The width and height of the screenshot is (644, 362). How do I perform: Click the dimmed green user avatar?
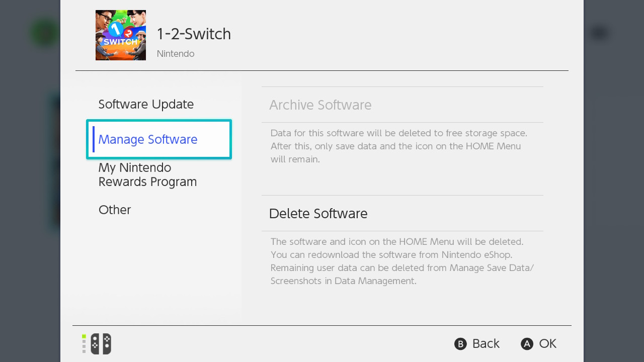45,33
